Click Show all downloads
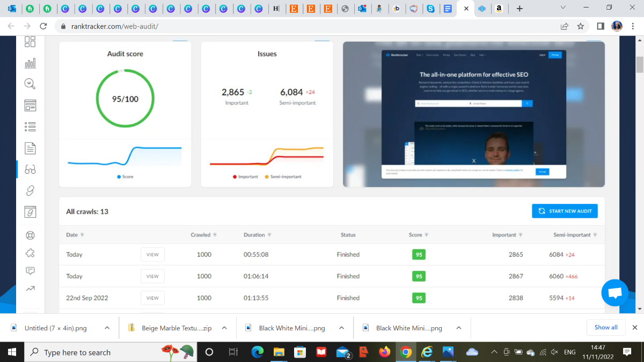The image size is (644, 362). [x=606, y=328]
